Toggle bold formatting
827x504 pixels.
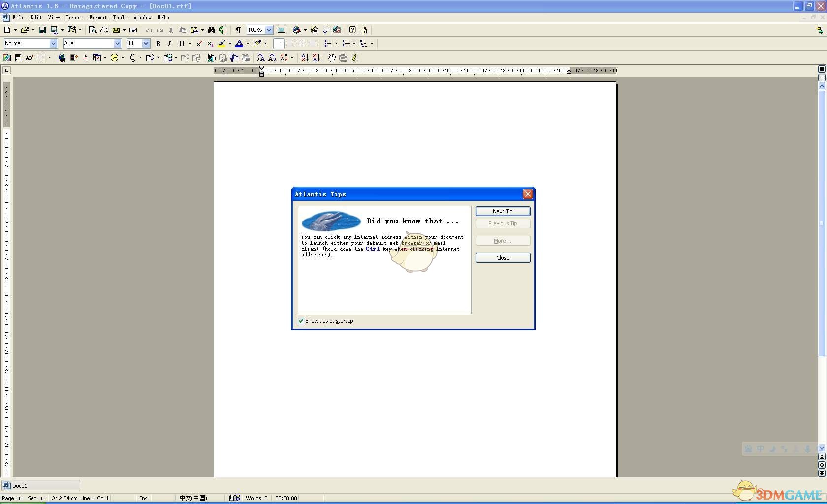(158, 44)
